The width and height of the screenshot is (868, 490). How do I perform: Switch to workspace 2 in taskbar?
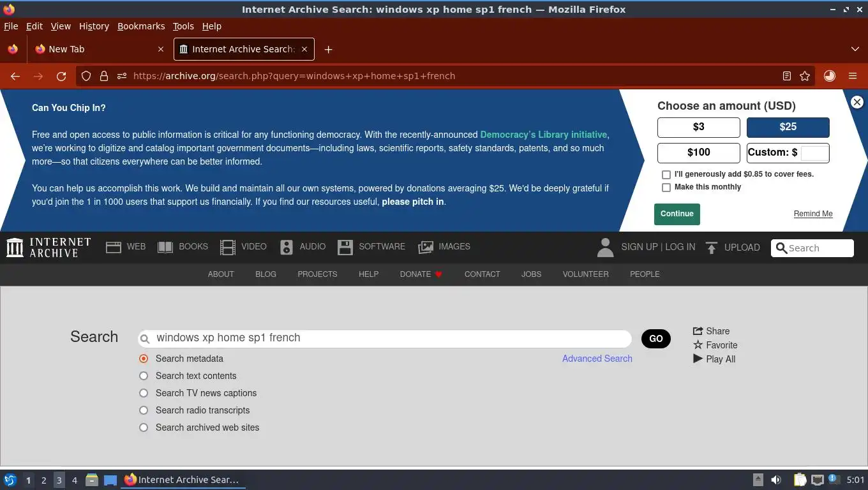[x=43, y=480]
